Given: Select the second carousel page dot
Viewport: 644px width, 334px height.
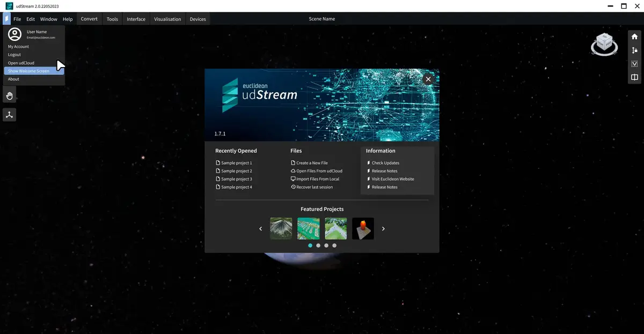Looking at the screenshot, I should pos(318,245).
